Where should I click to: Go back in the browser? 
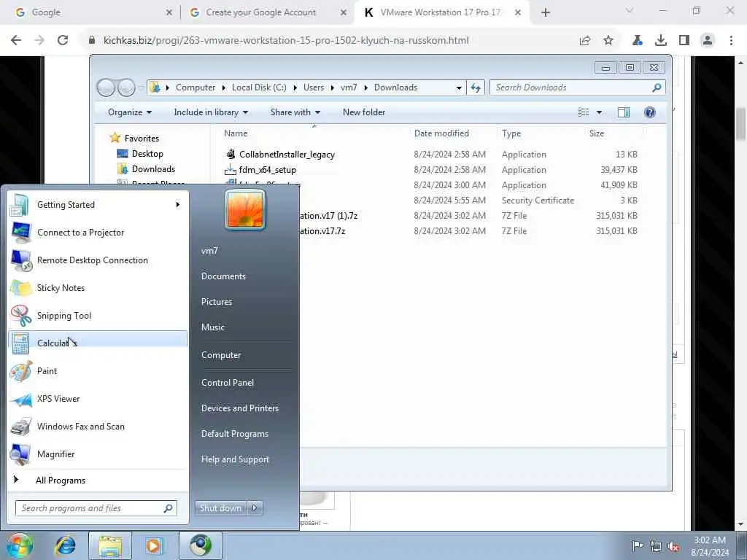pos(16,41)
